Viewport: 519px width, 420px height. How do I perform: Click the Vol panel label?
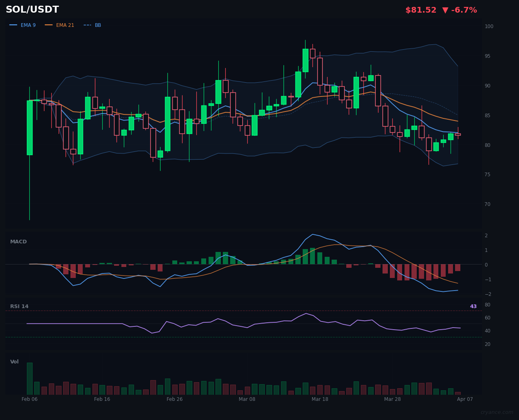pyautogui.click(x=14, y=361)
